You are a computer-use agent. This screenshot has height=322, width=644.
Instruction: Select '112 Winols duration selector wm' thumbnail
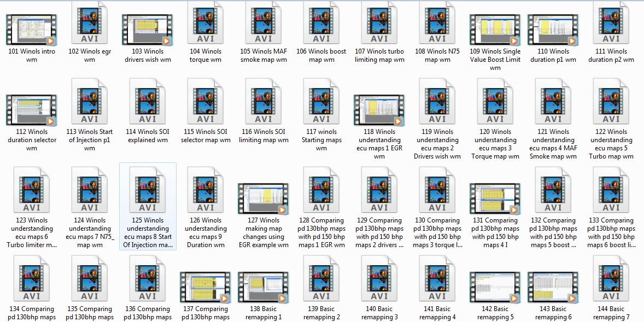32,110
